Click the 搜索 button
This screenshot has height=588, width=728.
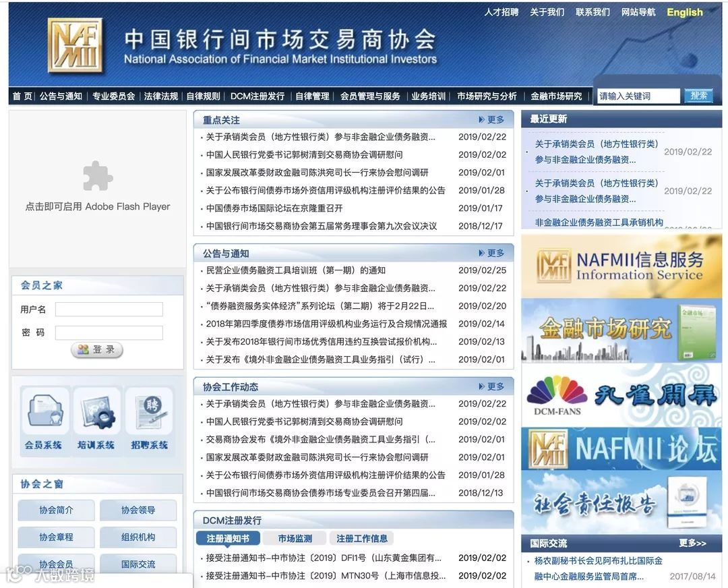(698, 96)
